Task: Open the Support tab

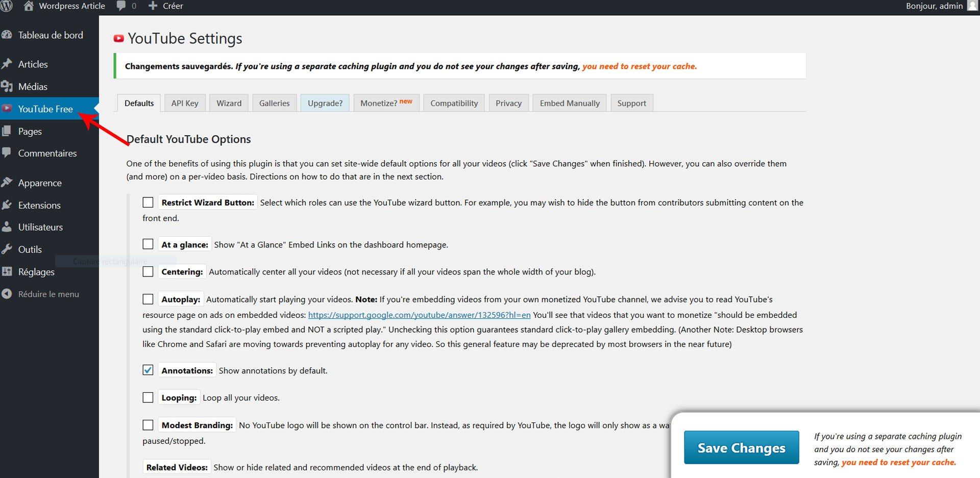Action: 631,103
